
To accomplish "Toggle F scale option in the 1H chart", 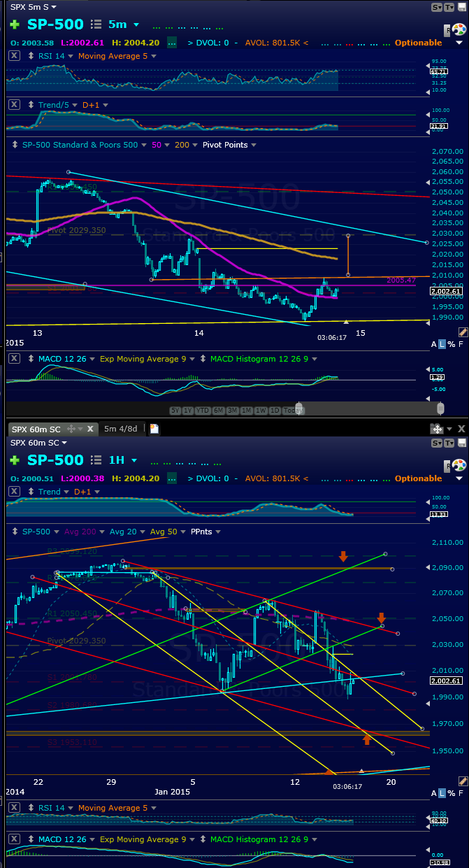I will point(461,792).
